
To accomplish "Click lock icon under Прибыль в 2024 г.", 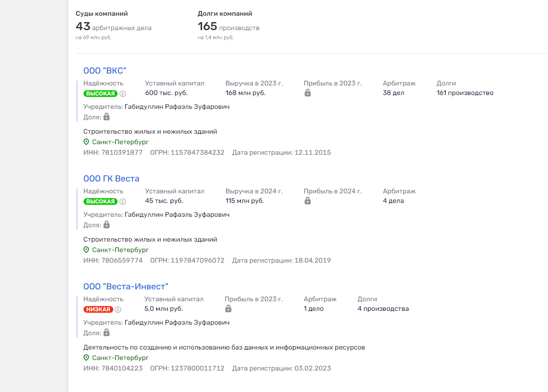I will pos(308,201).
